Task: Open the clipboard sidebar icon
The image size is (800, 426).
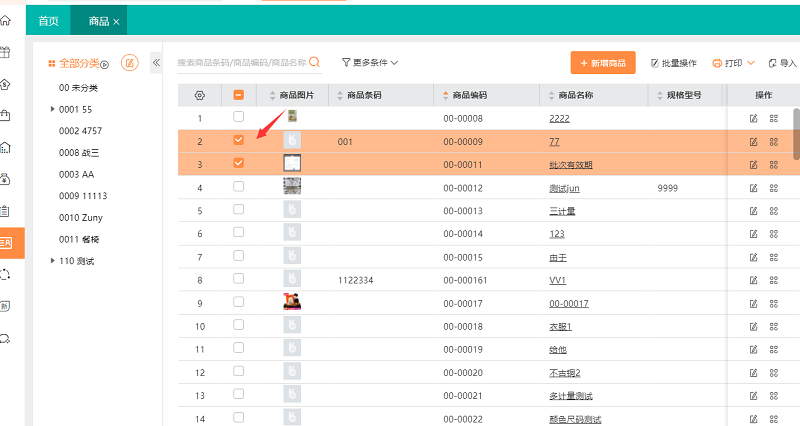Action: 5,211
